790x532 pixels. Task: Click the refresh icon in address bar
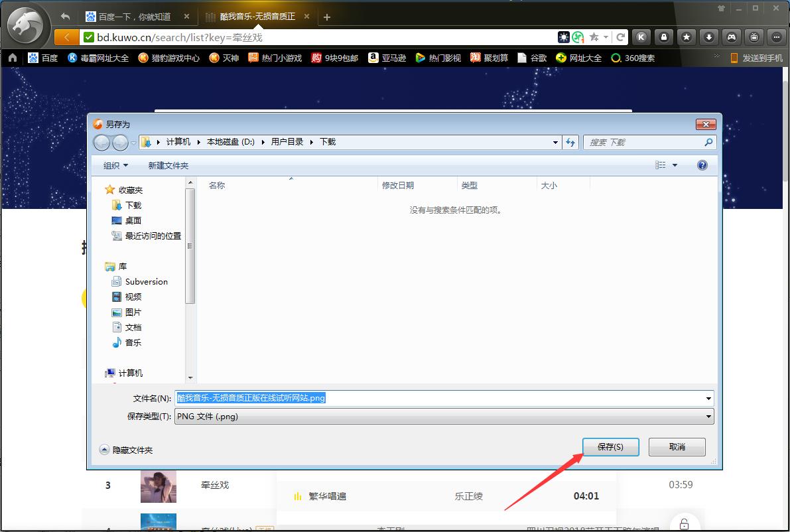coord(621,37)
